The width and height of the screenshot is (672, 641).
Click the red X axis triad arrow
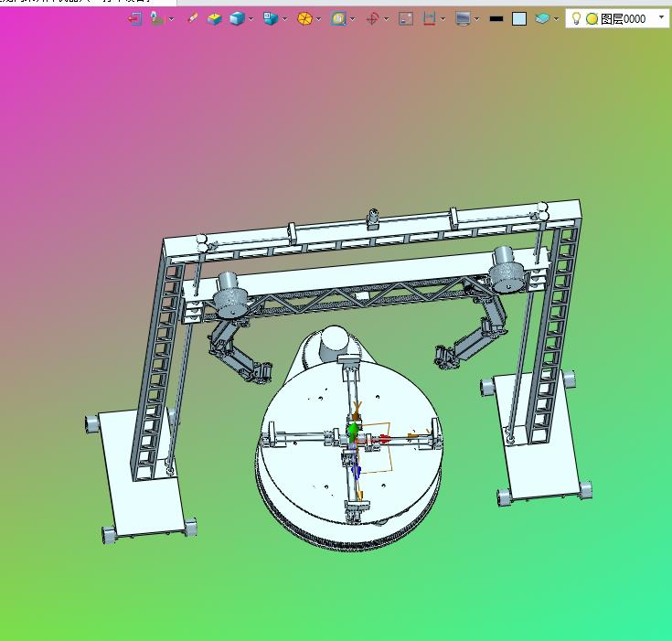[383, 439]
